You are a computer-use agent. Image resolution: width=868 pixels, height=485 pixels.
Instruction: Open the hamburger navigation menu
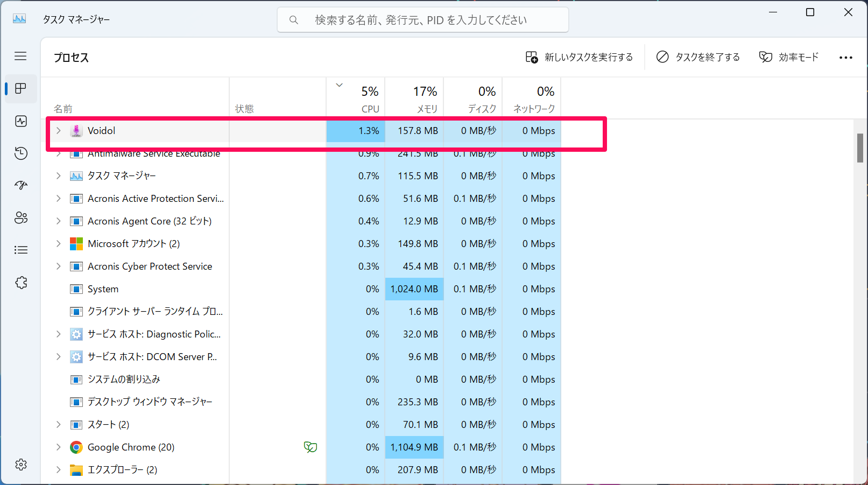20,56
